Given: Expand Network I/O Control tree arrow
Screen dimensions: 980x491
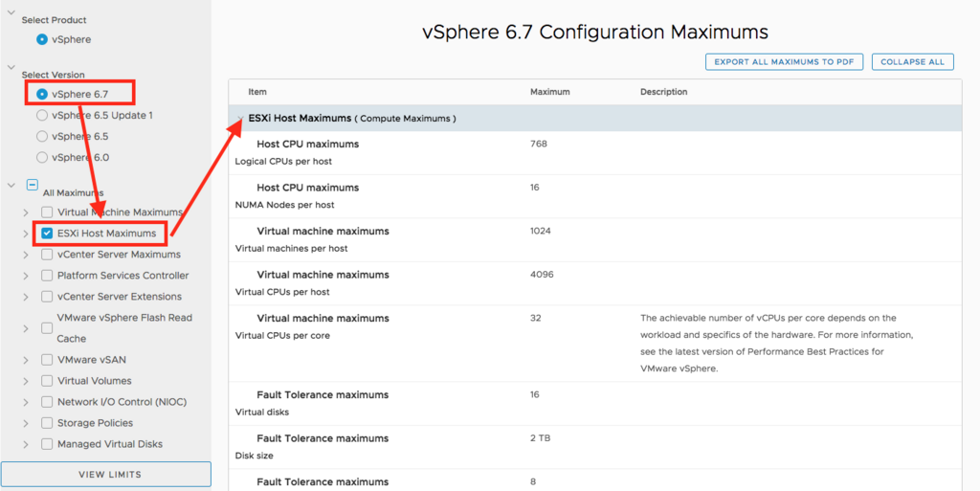Looking at the screenshot, I should [x=26, y=402].
